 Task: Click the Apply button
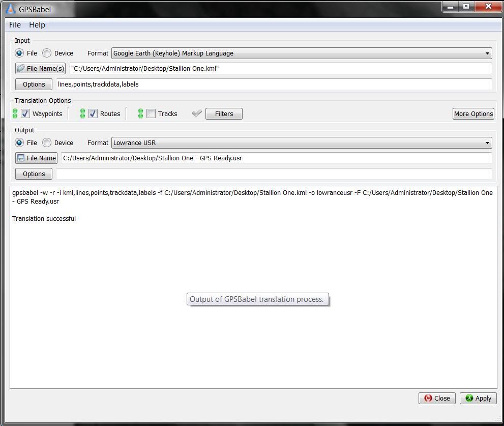coord(478,399)
